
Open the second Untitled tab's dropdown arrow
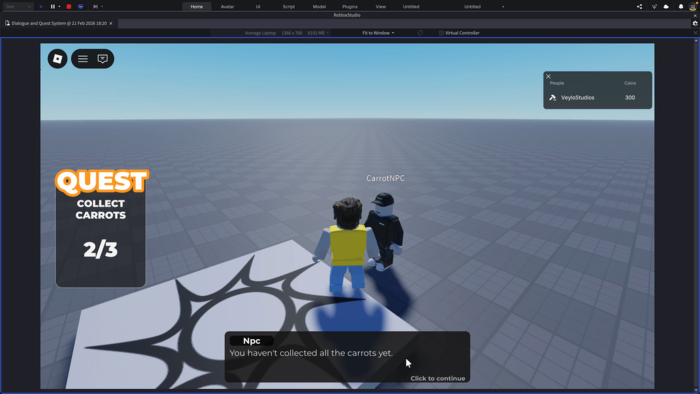pyautogui.click(x=503, y=7)
